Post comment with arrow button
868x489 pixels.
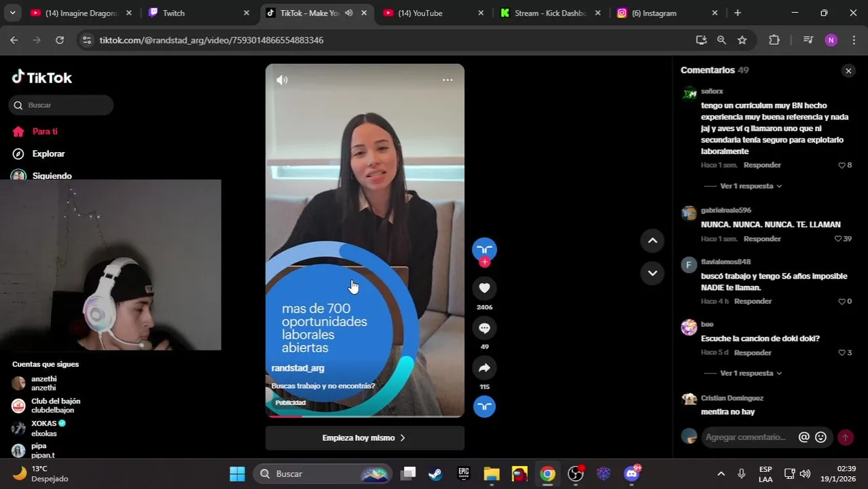[x=846, y=437]
